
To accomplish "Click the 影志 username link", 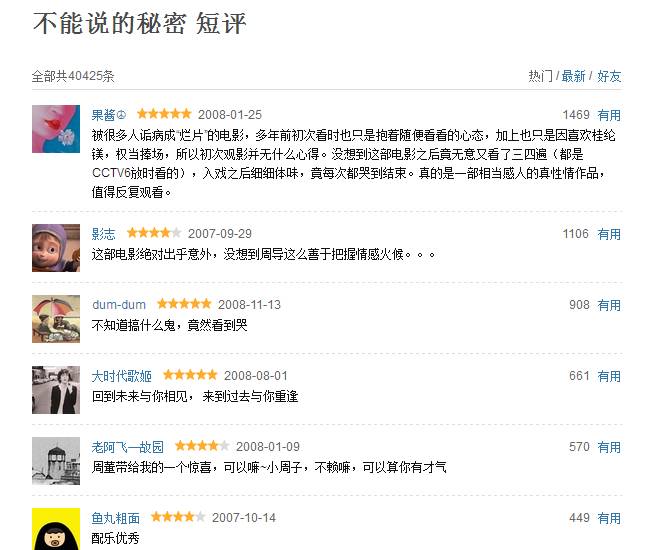I will [103, 234].
